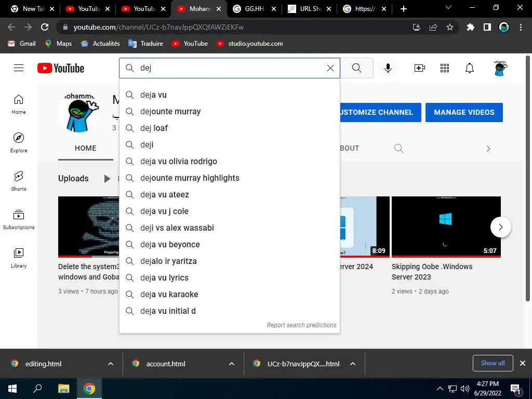Click the YouTube logo

[x=61, y=68]
